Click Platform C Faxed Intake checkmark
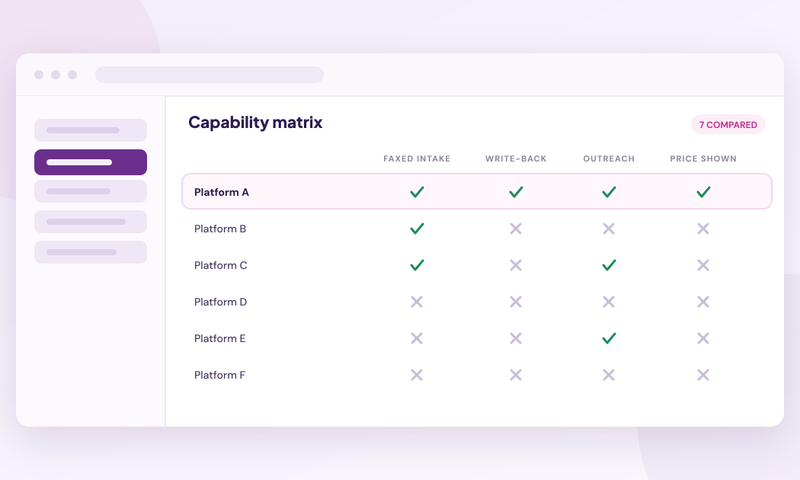The height and width of the screenshot is (480, 800). pyautogui.click(x=417, y=265)
